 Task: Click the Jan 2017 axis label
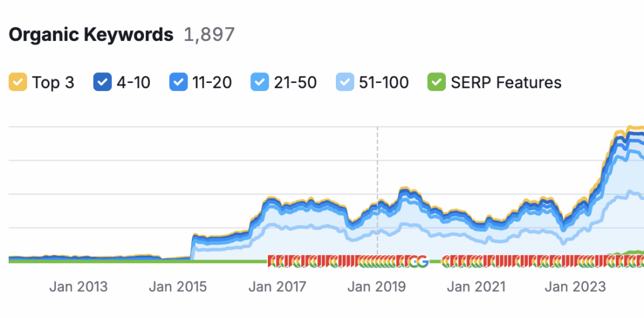pos(277,287)
